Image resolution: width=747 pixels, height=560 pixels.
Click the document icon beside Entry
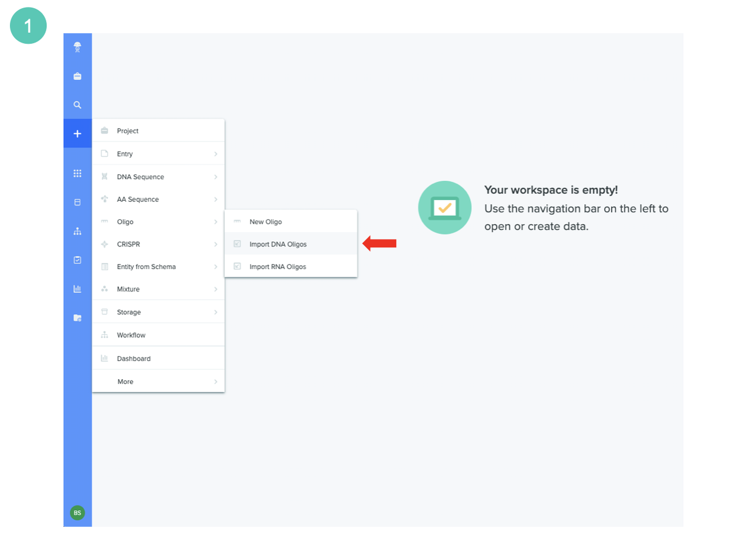tap(105, 153)
